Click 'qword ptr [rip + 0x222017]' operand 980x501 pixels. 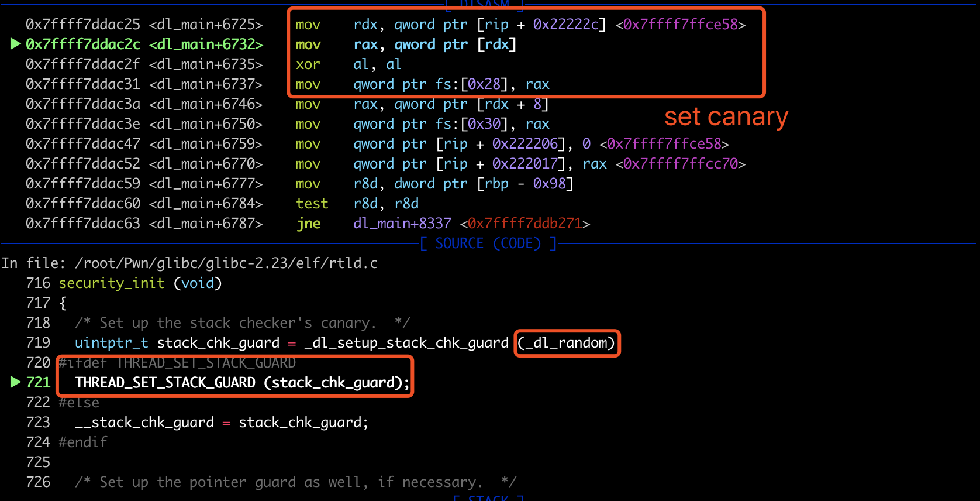459,164
